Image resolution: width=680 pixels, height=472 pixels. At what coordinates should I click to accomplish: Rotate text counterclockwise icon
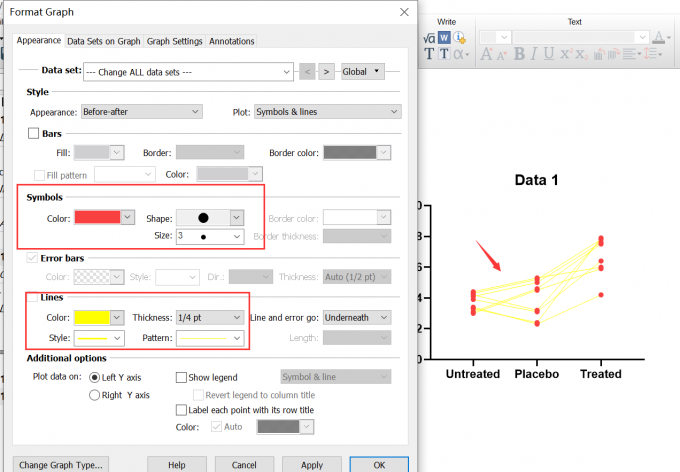pos(599,54)
